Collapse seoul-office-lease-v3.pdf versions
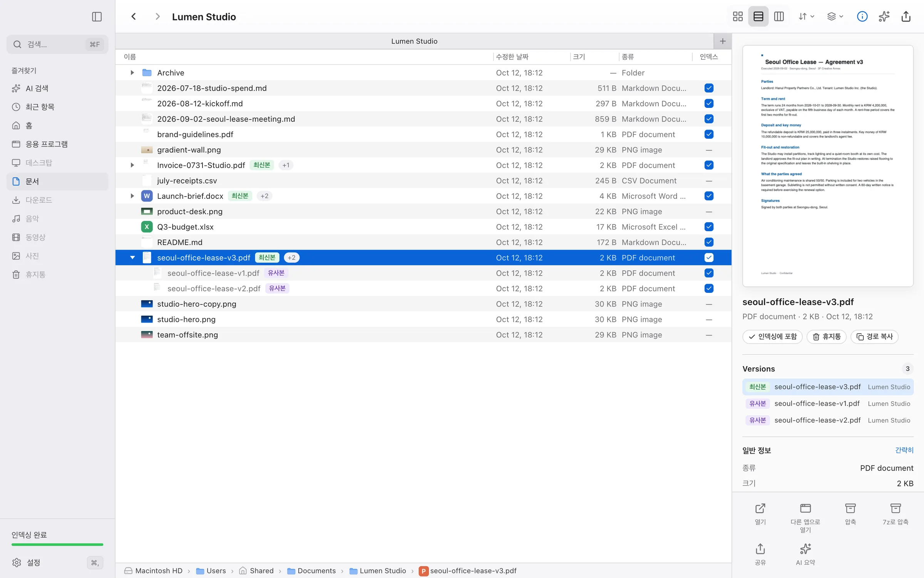Viewport: 924px width, 578px height. 132,258
